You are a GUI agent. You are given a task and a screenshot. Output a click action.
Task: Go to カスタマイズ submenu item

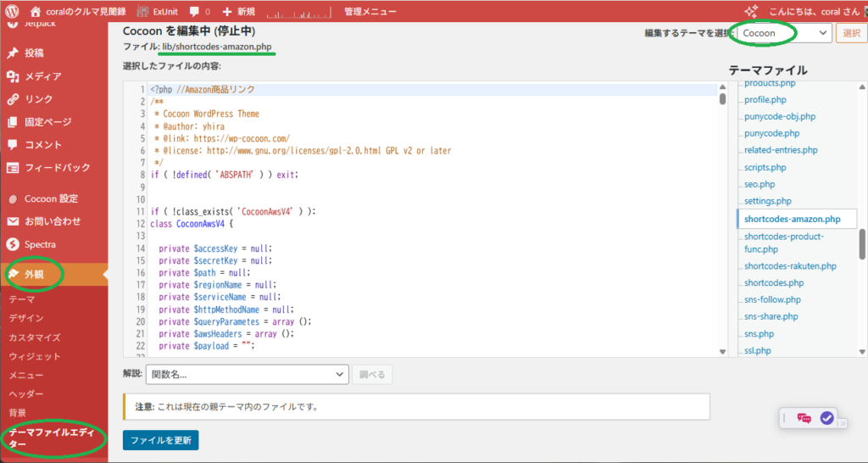click(34, 337)
